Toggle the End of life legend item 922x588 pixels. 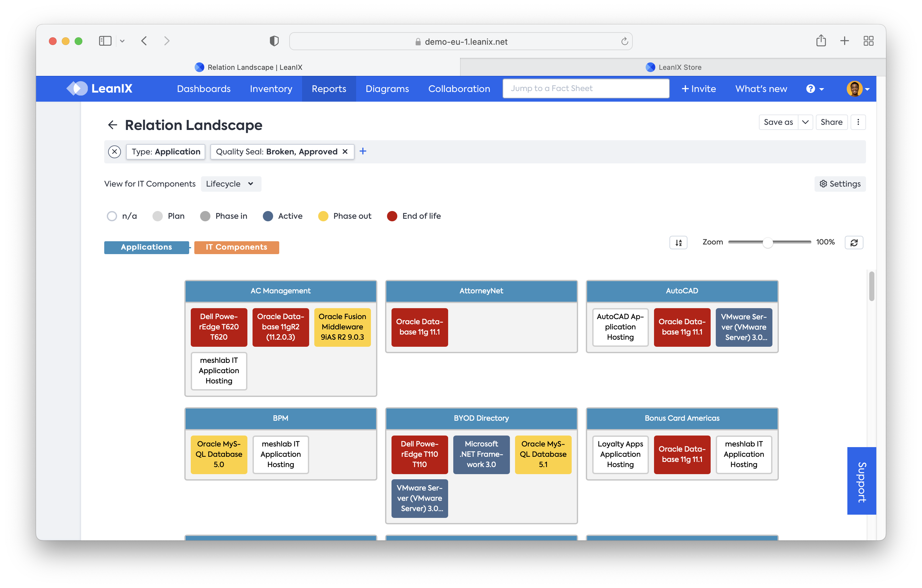[x=392, y=216]
